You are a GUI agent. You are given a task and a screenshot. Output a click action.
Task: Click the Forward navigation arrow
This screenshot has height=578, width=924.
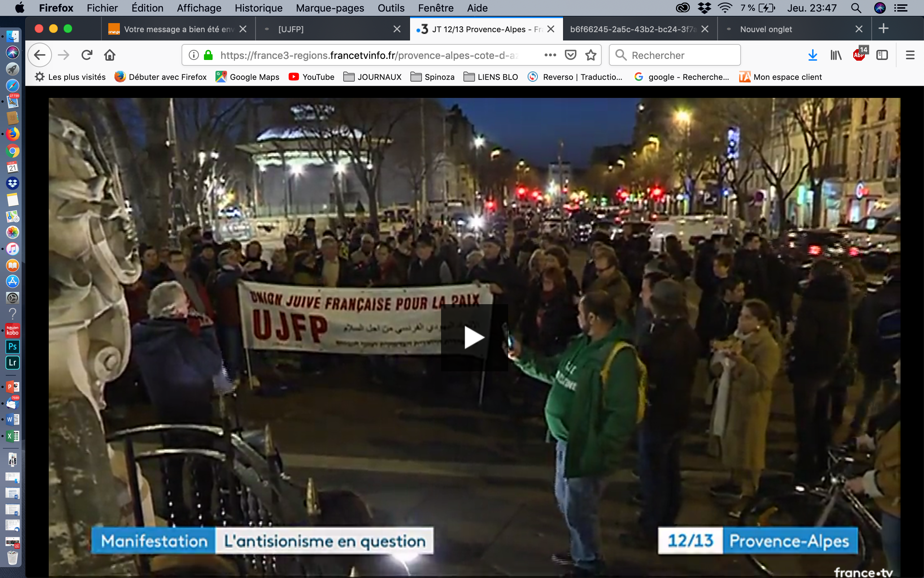click(x=64, y=55)
